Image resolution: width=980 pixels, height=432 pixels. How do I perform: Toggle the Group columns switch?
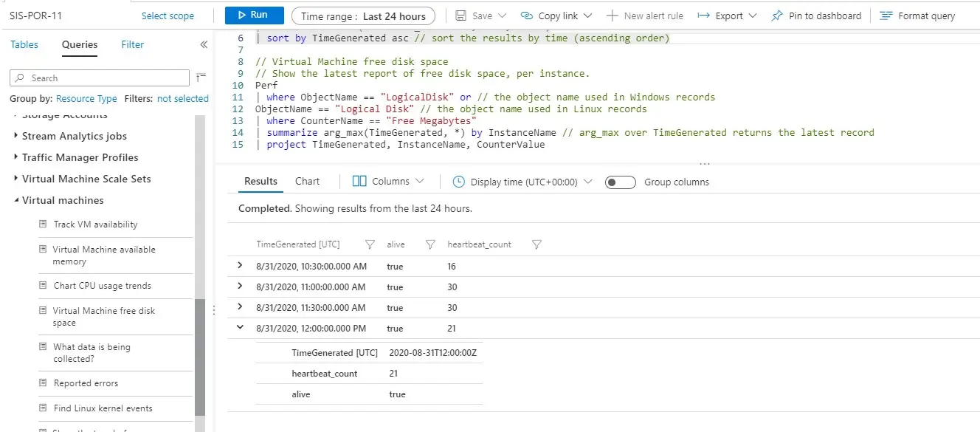point(620,182)
